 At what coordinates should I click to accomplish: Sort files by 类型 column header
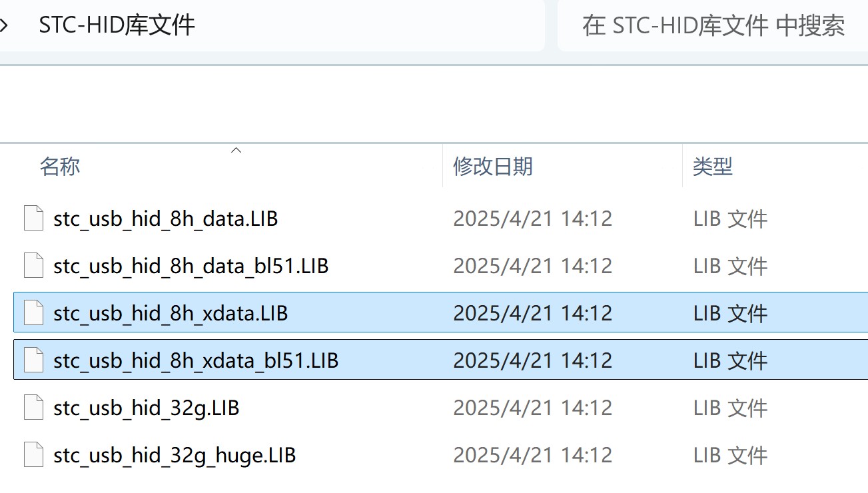click(713, 166)
